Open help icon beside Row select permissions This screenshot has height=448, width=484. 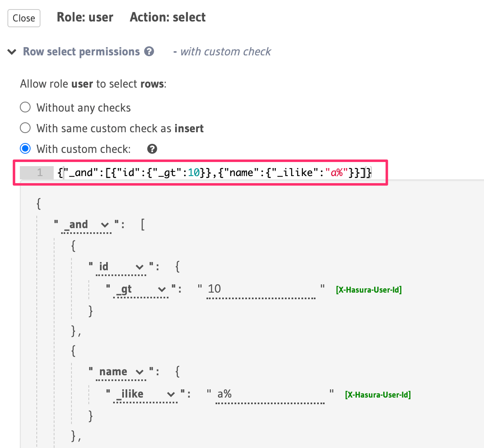(x=149, y=52)
